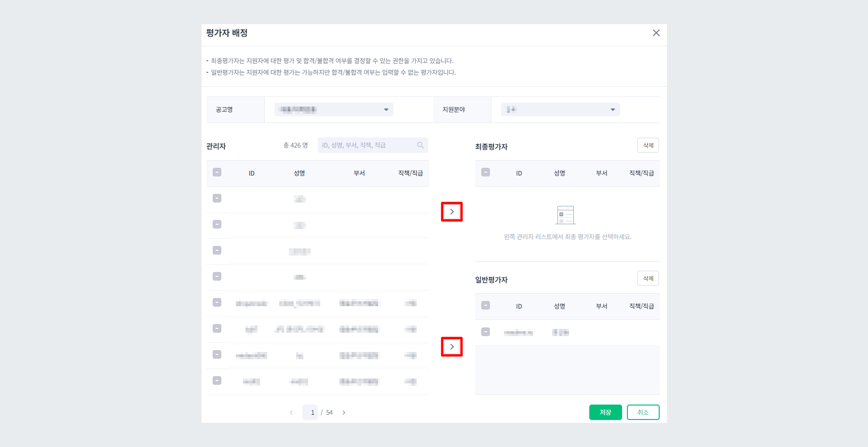
Task: Click 삭제 next to the 일반평가자 panel
Action: click(x=648, y=278)
